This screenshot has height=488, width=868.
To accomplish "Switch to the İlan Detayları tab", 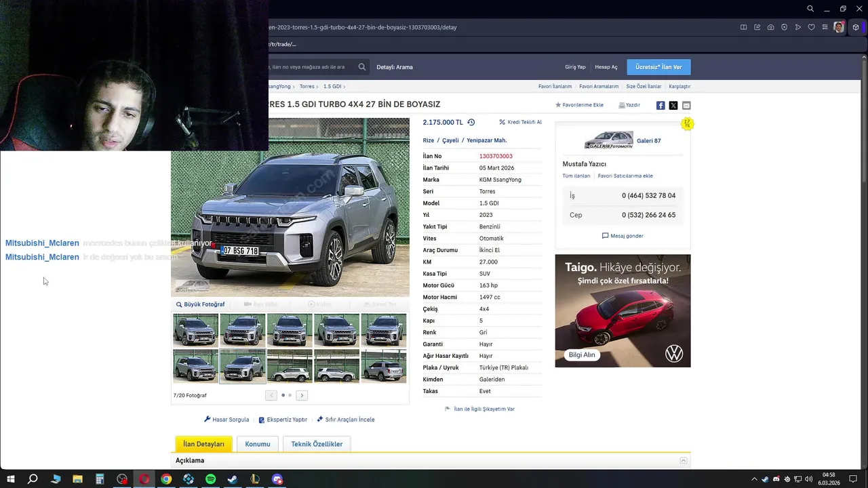I will point(203,444).
